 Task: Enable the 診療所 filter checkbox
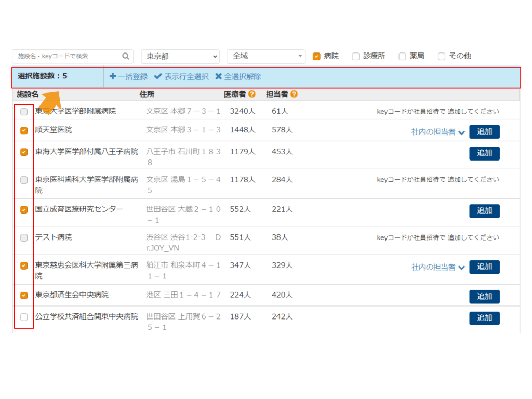[356, 56]
